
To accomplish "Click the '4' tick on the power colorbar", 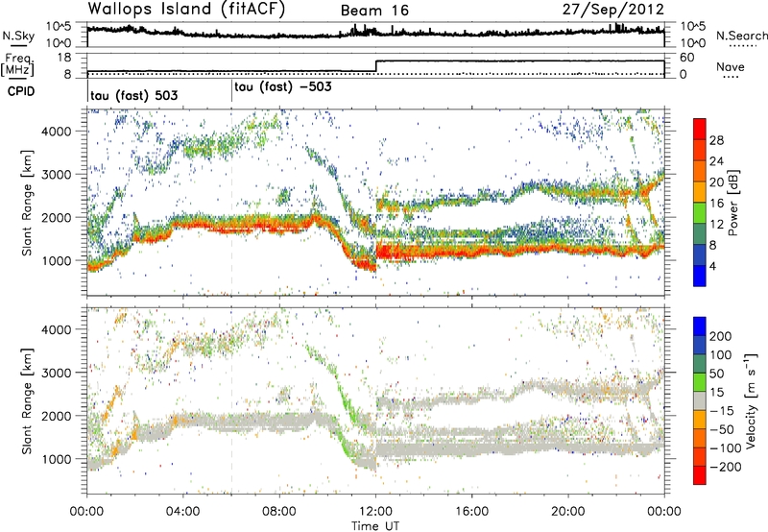I will tap(712, 266).
